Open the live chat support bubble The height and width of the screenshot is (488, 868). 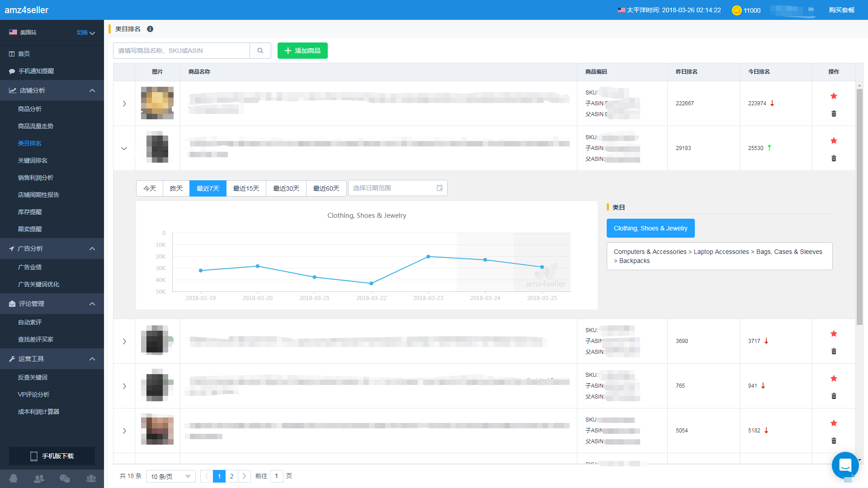tap(845, 465)
